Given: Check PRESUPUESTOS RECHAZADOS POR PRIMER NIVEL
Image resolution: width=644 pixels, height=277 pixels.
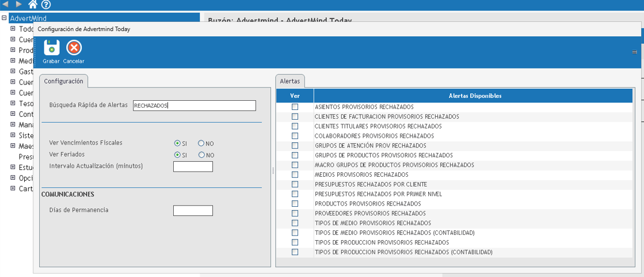Looking at the screenshot, I should [x=295, y=193].
